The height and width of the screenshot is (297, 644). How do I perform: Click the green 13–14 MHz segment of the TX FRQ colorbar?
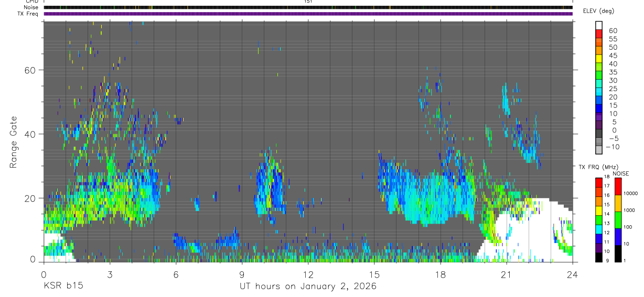point(599,220)
